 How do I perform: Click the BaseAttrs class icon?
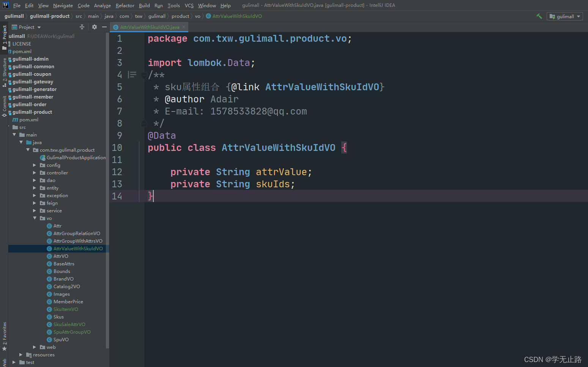pyautogui.click(x=49, y=263)
